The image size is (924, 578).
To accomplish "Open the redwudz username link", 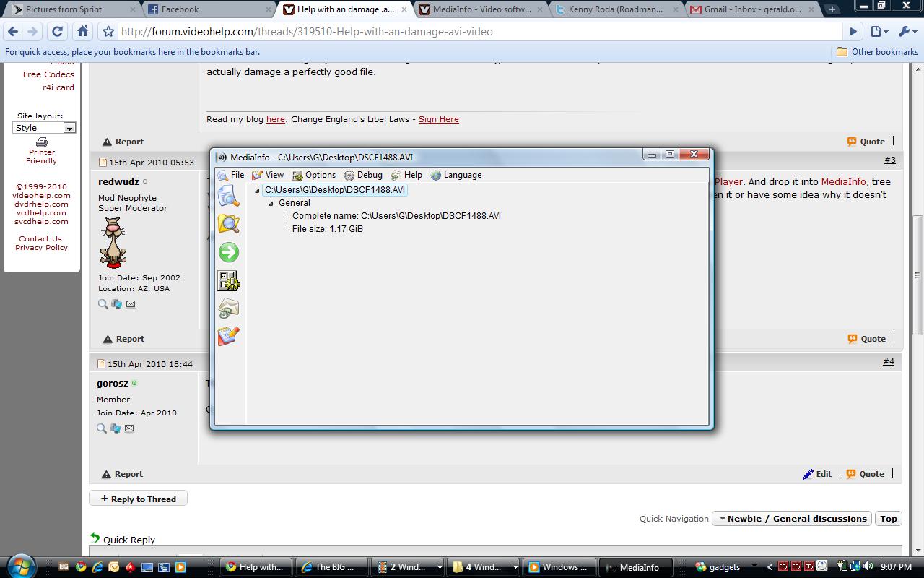I will click(x=118, y=181).
